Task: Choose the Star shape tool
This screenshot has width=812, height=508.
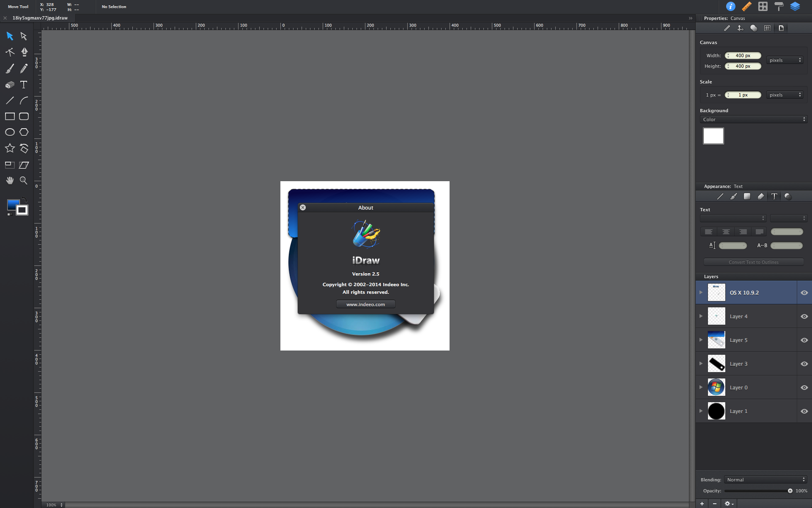Action: (10, 148)
